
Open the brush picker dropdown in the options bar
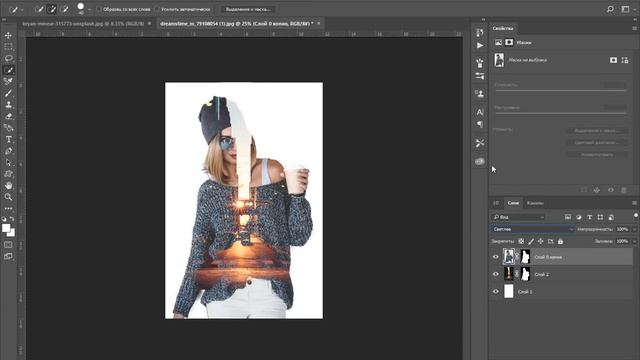tap(89, 9)
